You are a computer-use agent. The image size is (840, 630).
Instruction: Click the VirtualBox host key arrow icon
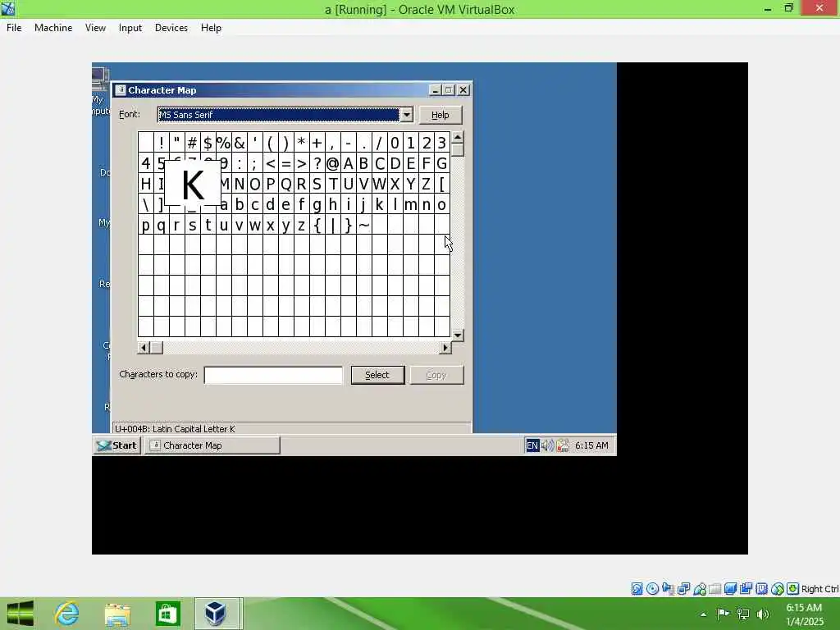(x=793, y=589)
